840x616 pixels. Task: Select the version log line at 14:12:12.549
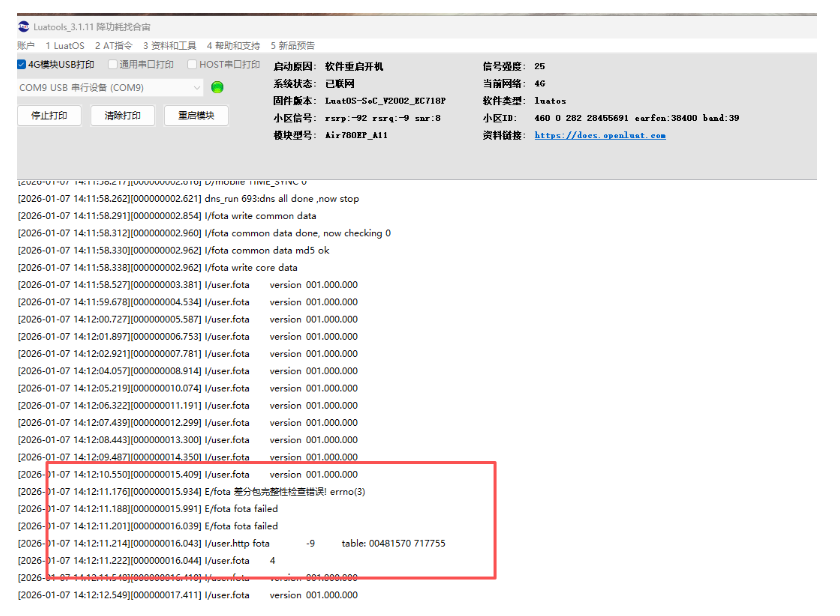pos(188,595)
